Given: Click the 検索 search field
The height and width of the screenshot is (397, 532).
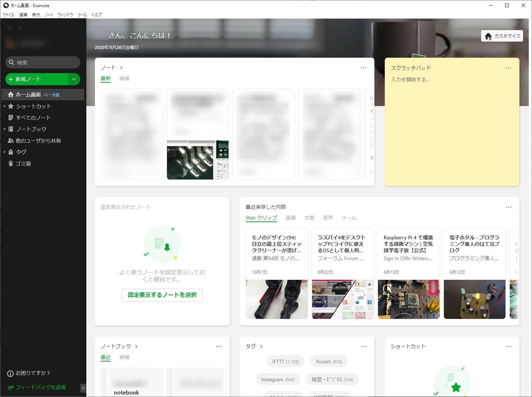Looking at the screenshot, I should 43,62.
